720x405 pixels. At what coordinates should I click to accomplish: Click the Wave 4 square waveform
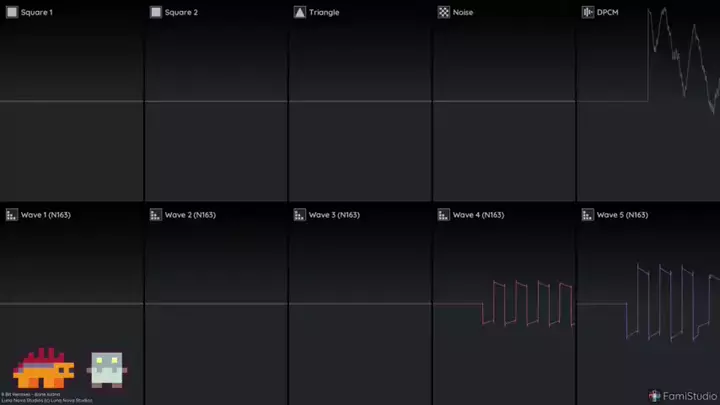pos(527,302)
